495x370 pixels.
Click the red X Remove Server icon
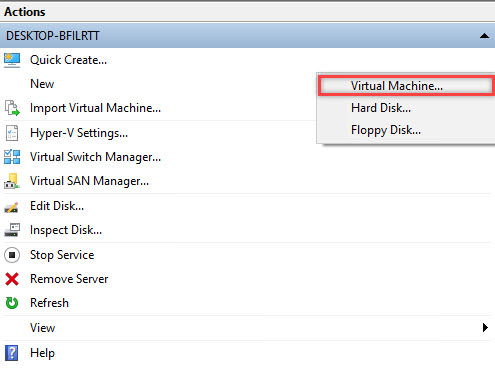[12, 279]
